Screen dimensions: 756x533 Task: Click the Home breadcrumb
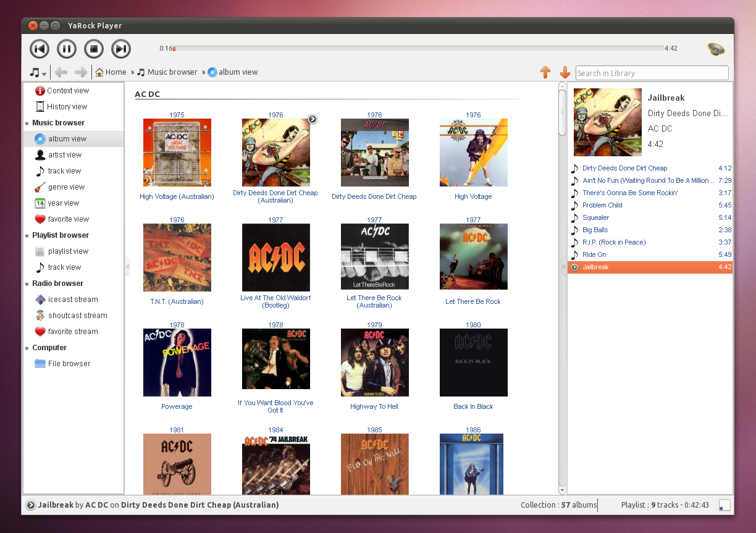[111, 72]
